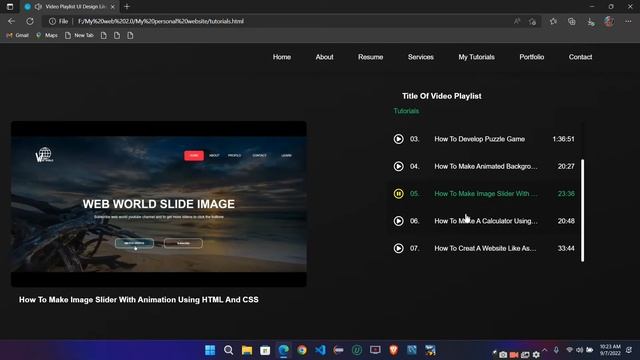Image resolution: width=640 pixels, height=360 pixels.
Task: Click play icon for video 04
Action: [398, 166]
